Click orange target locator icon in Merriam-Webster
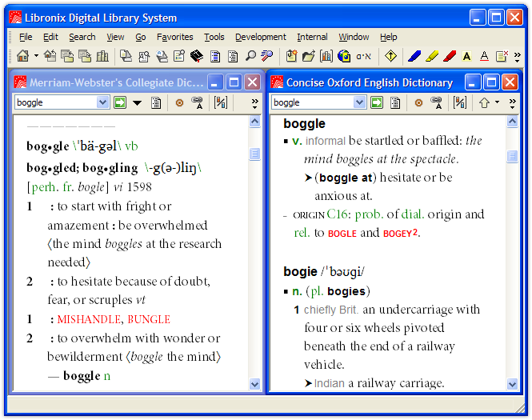532x420 pixels. click(179, 102)
